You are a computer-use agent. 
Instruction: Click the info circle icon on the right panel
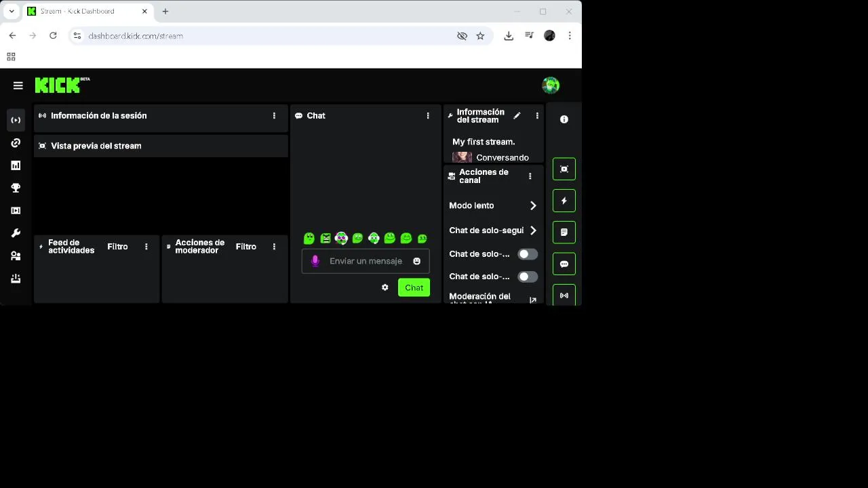564,119
